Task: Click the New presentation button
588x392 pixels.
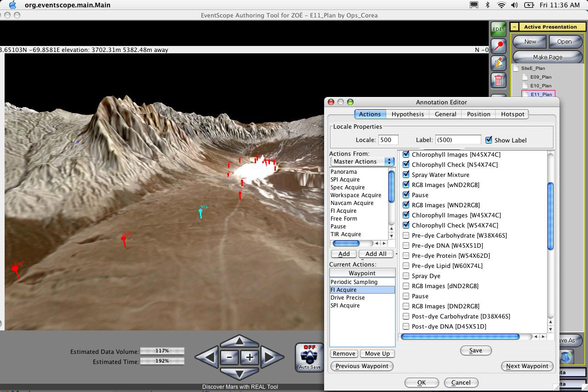Action: tap(530, 41)
